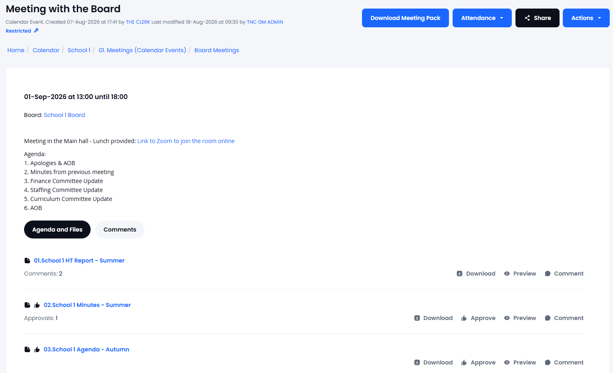The image size is (613, 373).
Task: Click file icon beside 03.School 1 Agenda
Action: [27, 350]
